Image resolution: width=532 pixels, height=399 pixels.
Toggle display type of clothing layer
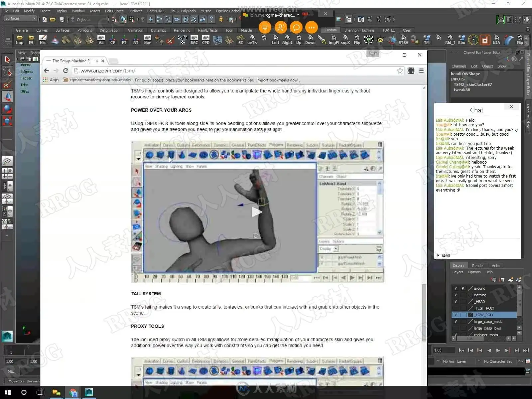pyautogui.click(x=463, y=295)
